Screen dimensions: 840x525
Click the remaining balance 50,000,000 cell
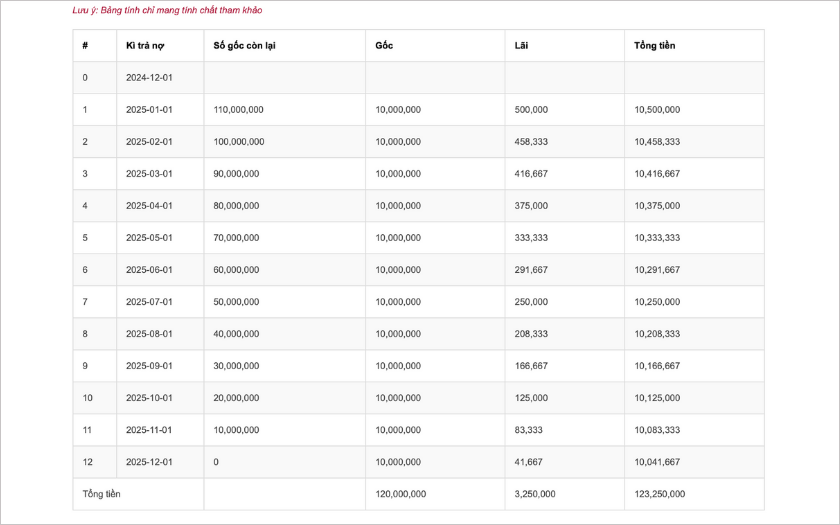[x=236, y=302]
